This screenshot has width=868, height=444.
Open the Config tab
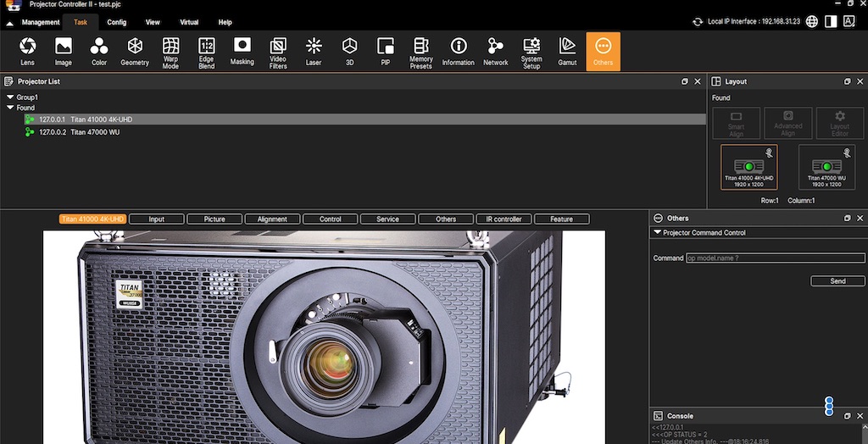[x=117, y=22]
